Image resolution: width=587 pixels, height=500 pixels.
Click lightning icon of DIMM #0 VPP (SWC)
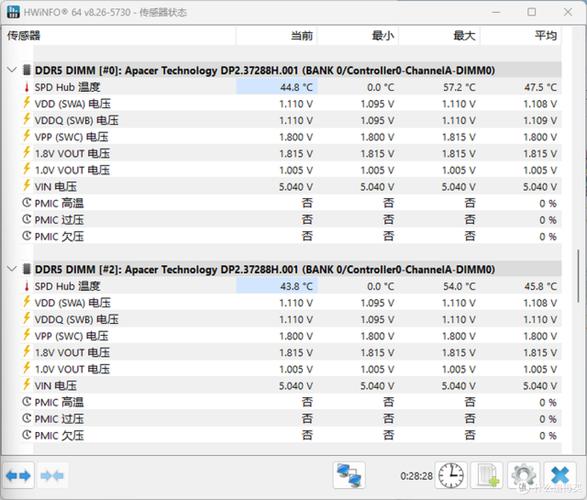tap(27, 136)
